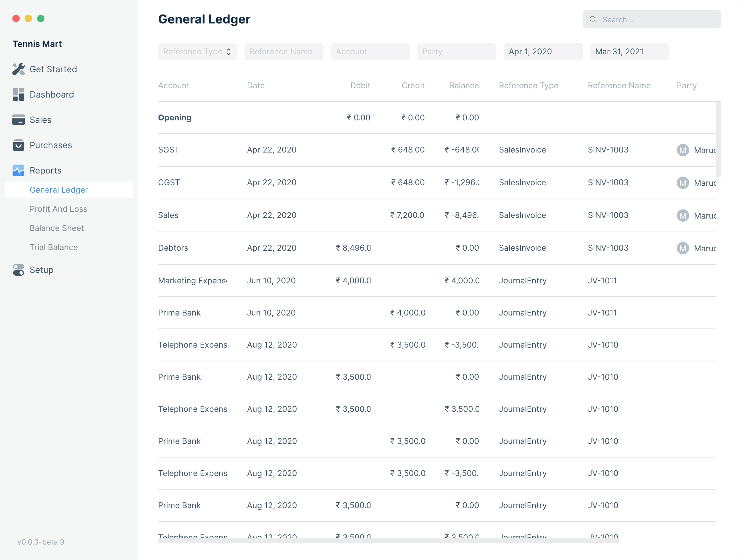Viewport: 741px width, 560px height.
Task: Click the Sales card icon
Action: coord(19,120)
